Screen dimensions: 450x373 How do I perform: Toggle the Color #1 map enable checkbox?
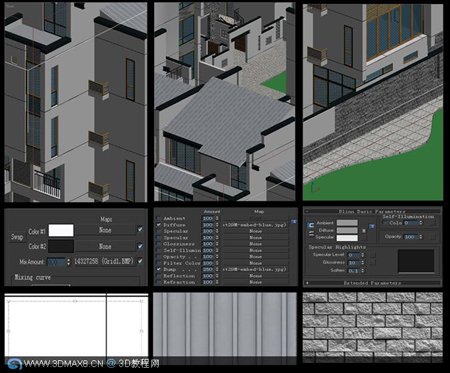140,229
